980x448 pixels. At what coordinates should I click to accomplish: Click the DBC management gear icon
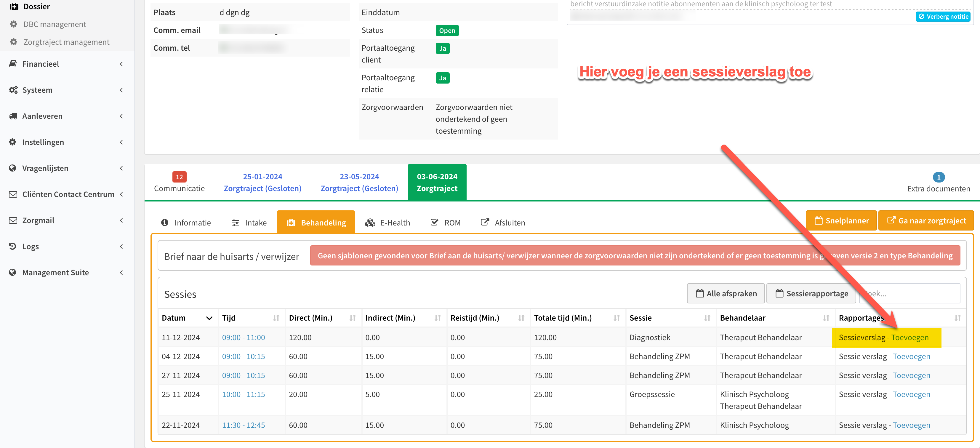(14, 24)
